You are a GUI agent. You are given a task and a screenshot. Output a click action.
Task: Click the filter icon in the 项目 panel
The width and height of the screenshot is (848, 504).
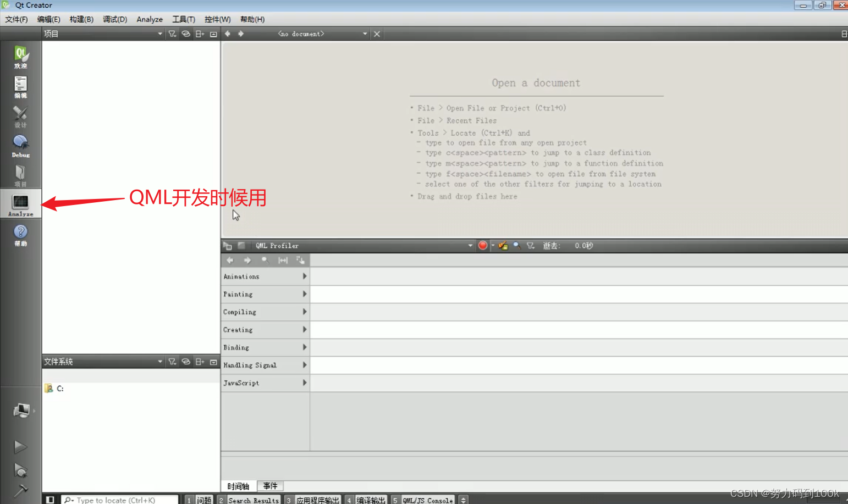pos(172,34)
